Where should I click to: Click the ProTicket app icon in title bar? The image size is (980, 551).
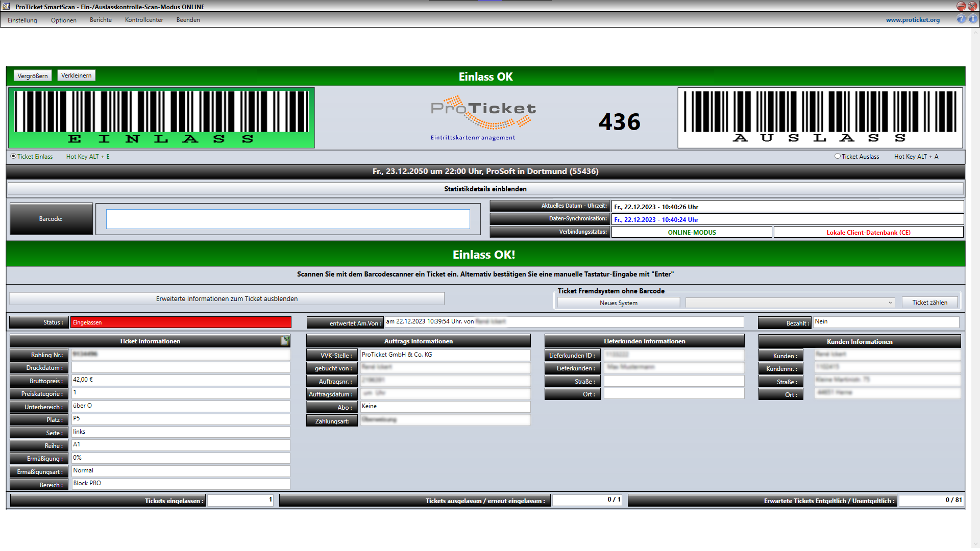pyautogui.click(x=6, y=6)
